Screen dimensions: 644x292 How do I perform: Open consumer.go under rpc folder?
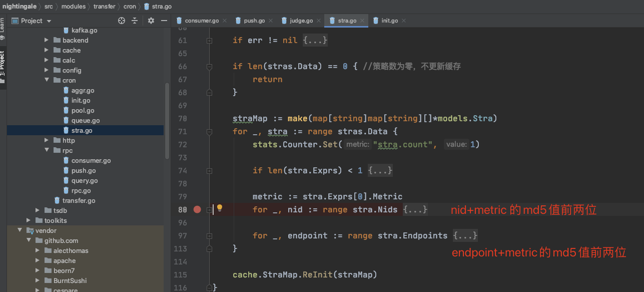pos(91,160)
